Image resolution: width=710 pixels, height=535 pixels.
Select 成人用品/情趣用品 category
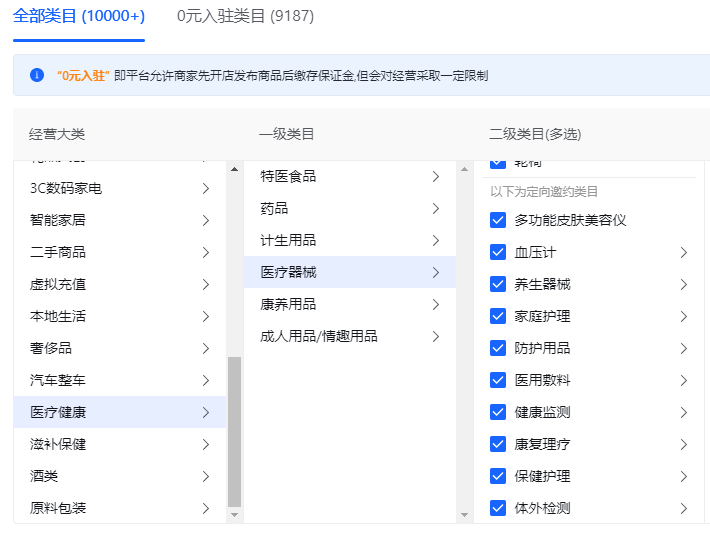click(x=319, y=336)
